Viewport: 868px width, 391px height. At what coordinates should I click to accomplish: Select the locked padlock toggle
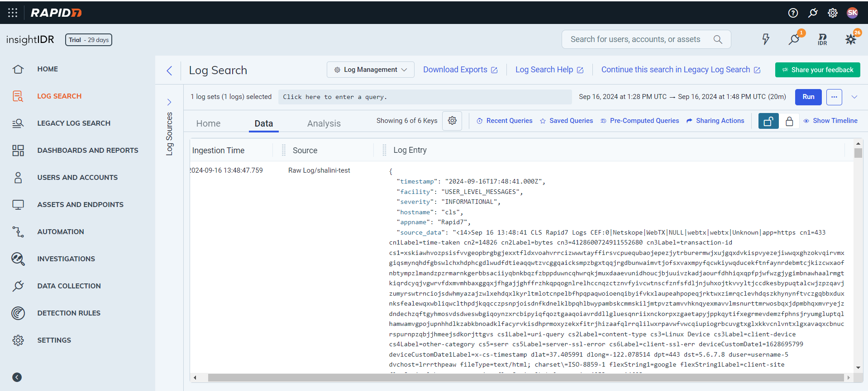789,121
